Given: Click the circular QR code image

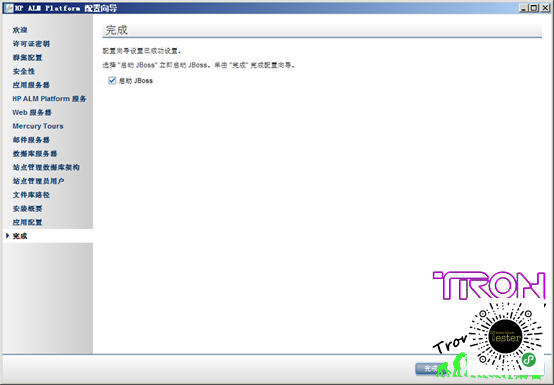Looking at the screenshot, I should (506, 337).
